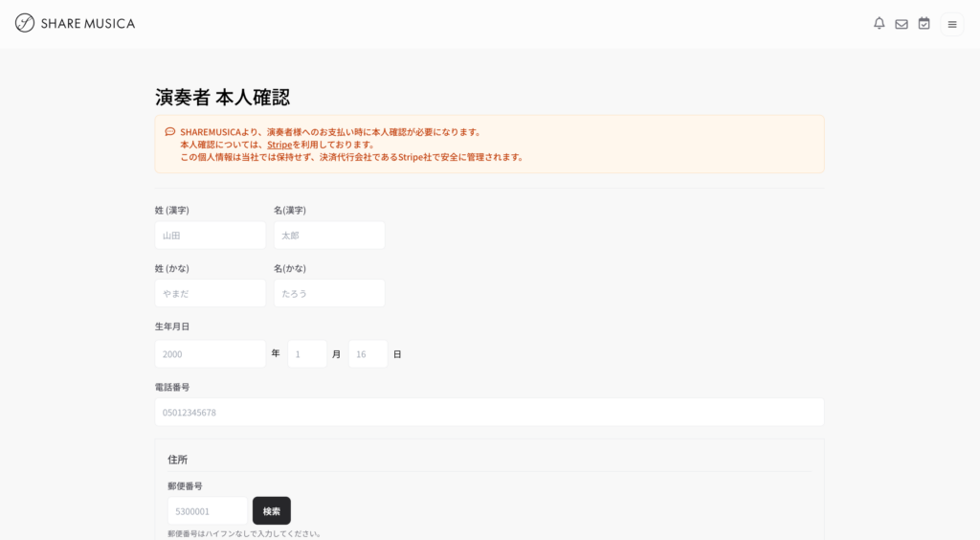Viewport: 980px width, 540px height.
Task: Click the 電話番号 phone number input
Action: click(489, 413)
